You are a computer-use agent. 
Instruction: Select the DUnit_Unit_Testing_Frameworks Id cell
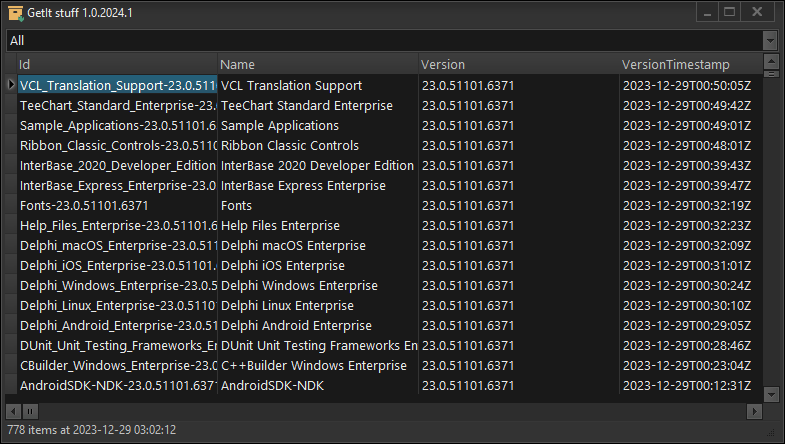coord(118,345)
